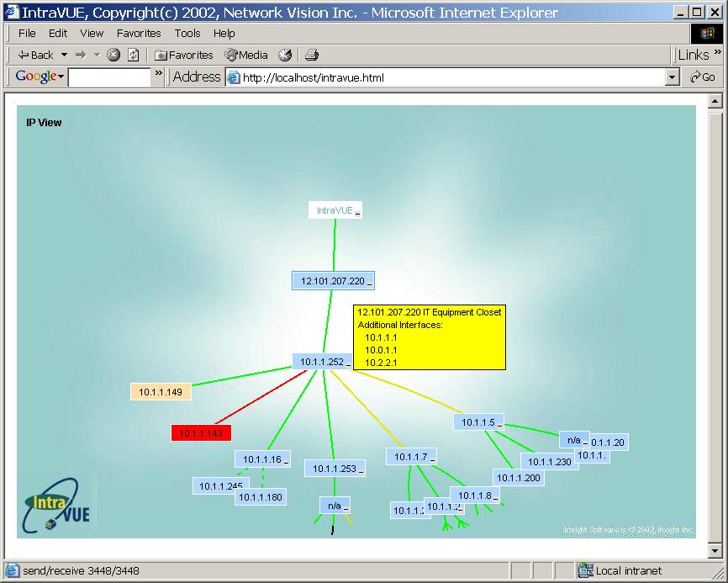Select the 10.1.1.230 node

point(550,462)
